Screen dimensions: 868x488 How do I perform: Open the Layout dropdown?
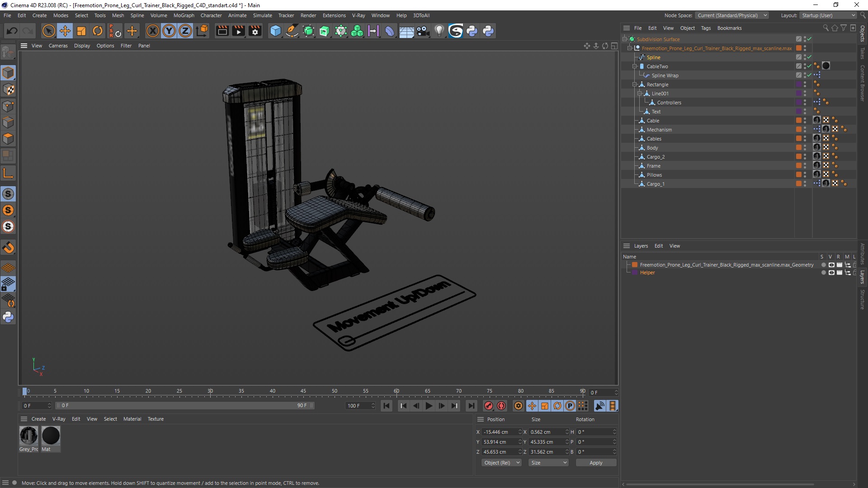coord(828,15)
